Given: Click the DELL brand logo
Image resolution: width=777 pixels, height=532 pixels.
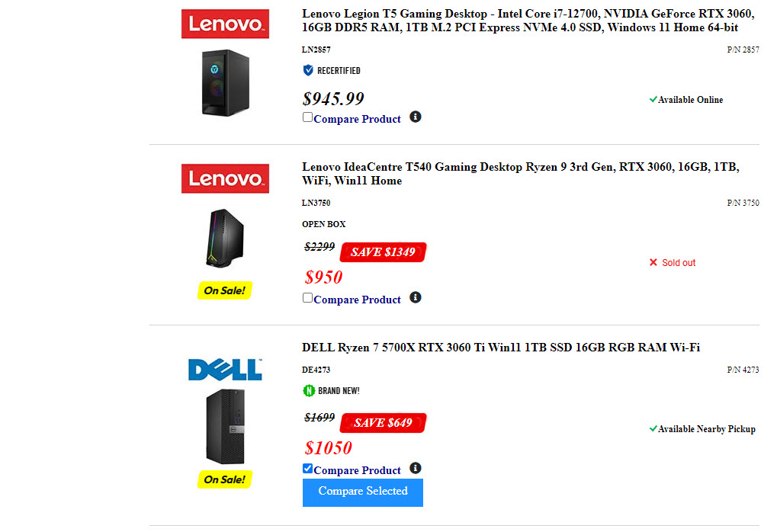Looking at the screenshot, I should click(225, 370).
